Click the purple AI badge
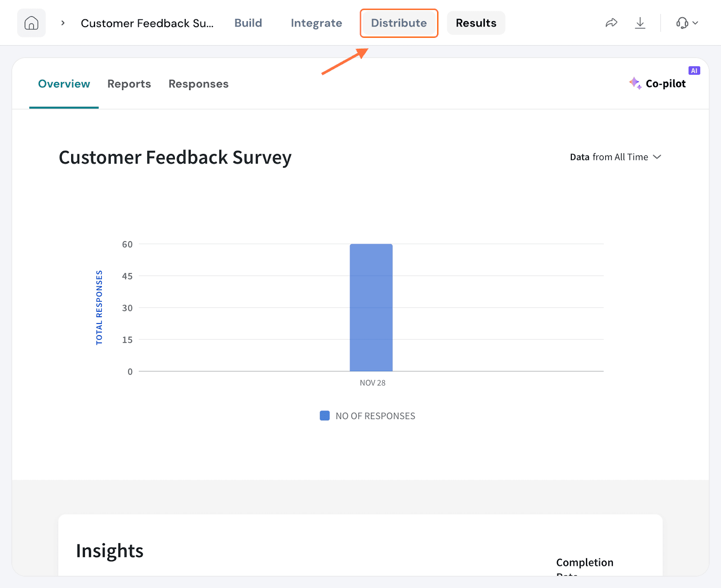The image size is (721, 588). (x=694, y=71)
